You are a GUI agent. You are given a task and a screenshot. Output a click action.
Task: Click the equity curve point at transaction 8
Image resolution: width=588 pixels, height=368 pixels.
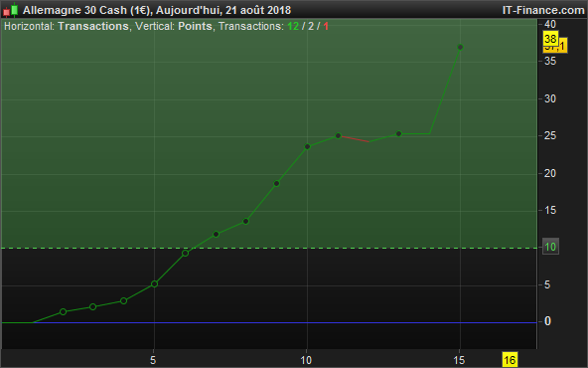[x=246, y=222]
